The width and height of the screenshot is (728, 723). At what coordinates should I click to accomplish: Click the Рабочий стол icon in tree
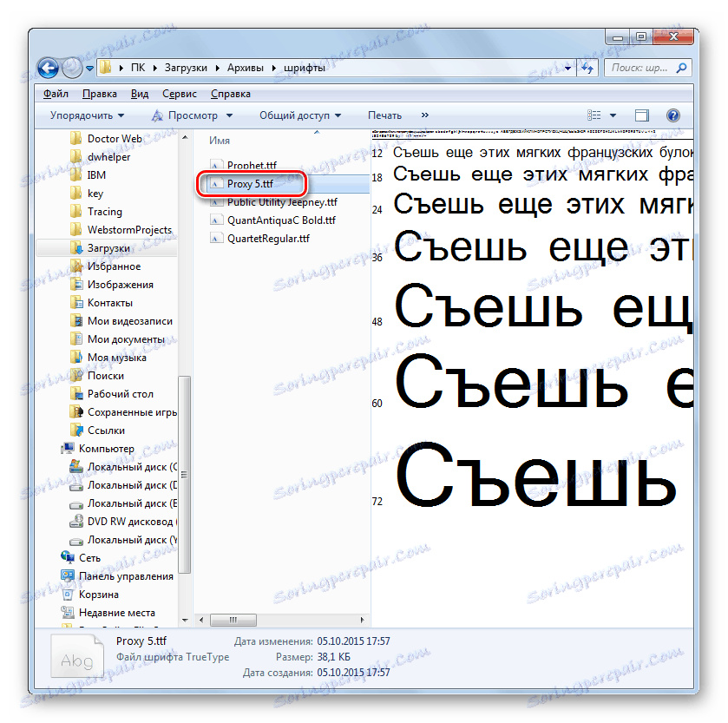[75, 394]
